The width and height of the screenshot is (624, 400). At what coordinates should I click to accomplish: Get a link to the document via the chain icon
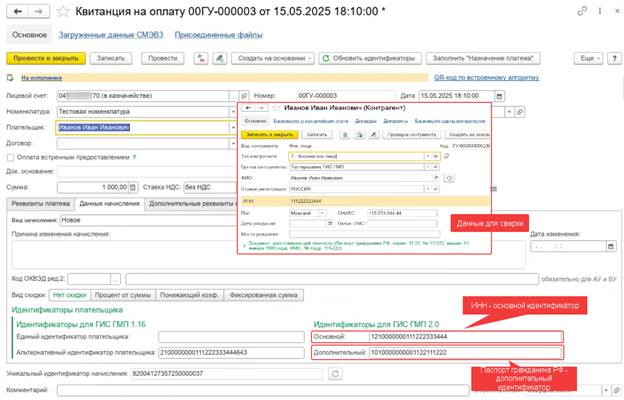(582, 11)
